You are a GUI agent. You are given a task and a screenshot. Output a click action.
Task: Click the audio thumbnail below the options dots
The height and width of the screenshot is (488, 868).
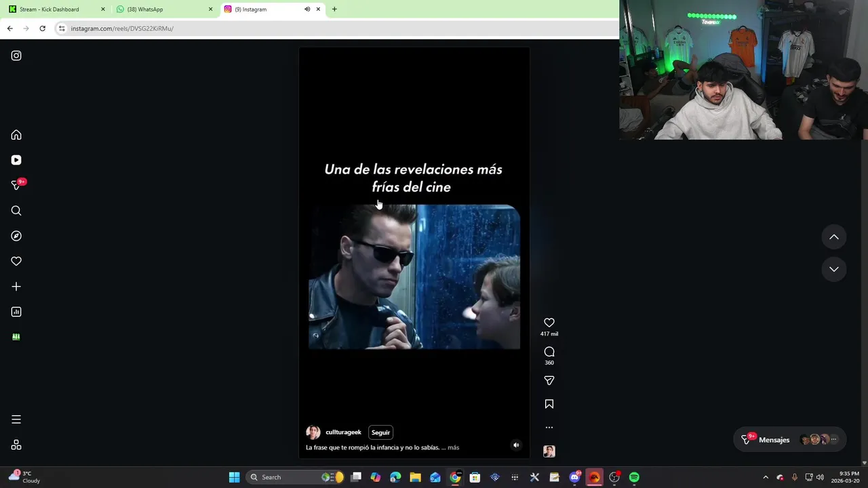[x=549, y=451]
